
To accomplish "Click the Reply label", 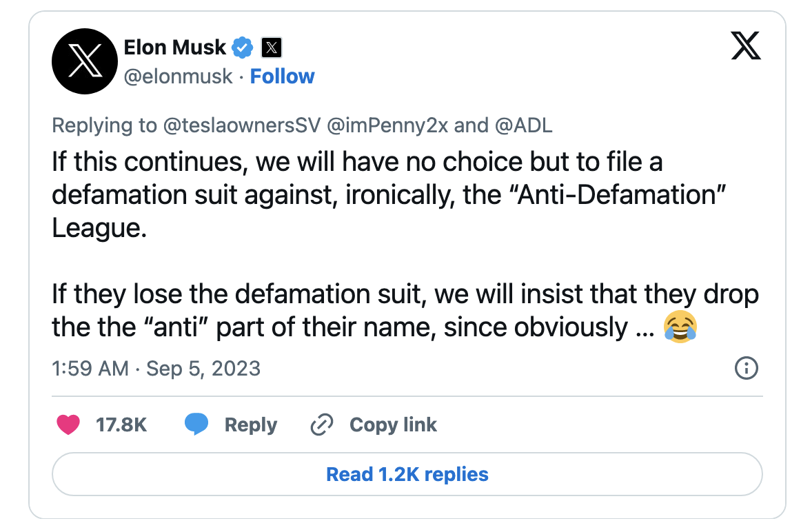I will (x=251, y=425).
